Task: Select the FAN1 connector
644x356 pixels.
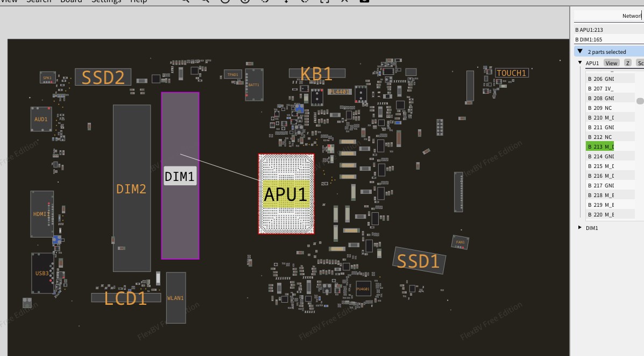Action: 460,242
